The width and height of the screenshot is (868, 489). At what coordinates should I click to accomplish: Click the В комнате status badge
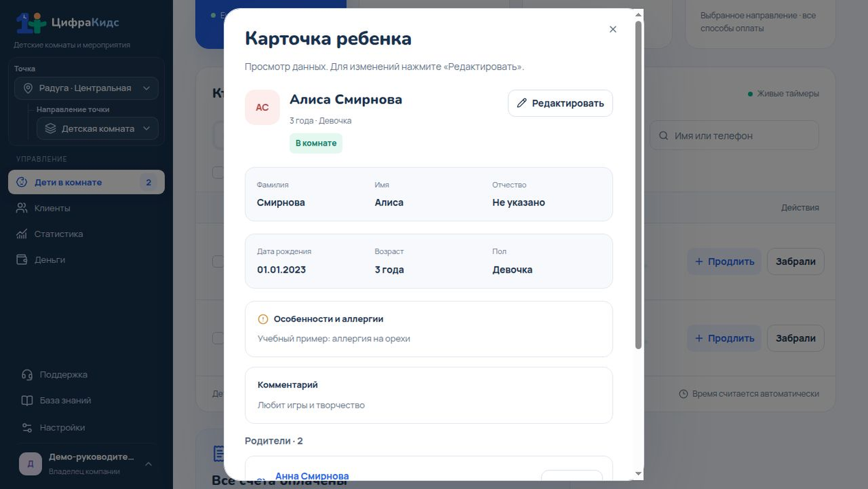tap(316, 143)
